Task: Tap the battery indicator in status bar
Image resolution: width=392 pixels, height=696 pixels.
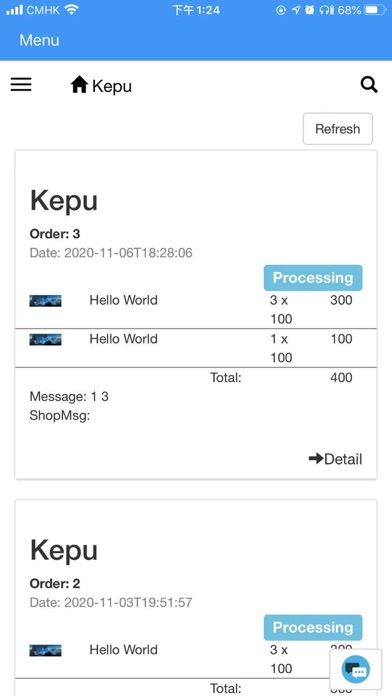Action: [x=376, y=10]
